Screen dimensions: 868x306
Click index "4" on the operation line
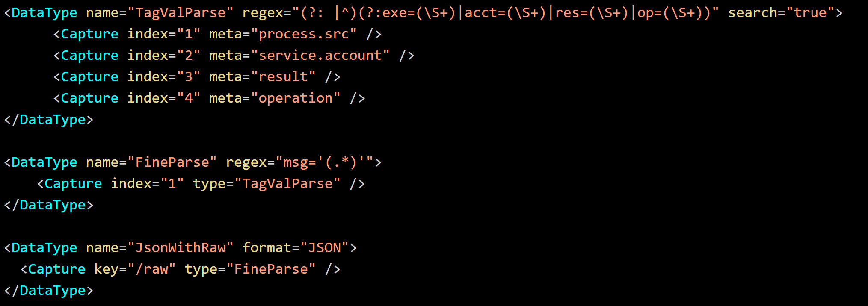(x=188, y=98)
